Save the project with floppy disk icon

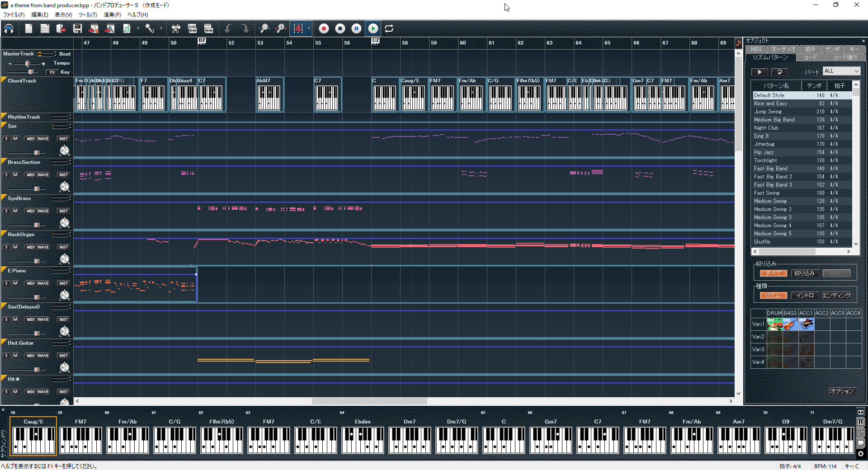77,28
